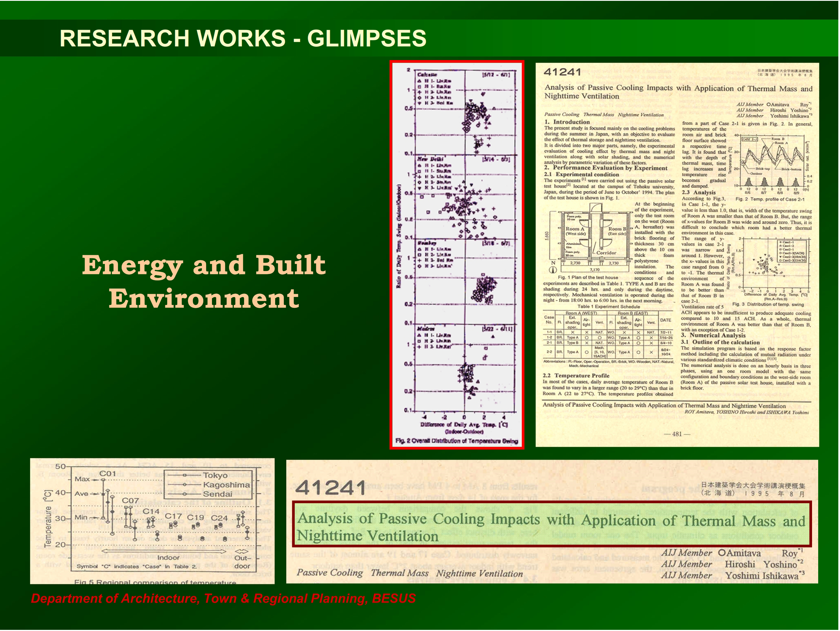The height and width of the screenshot is (631, 840).
Task: Click the 'C01' case label in chart
Action: click(108, 473)
